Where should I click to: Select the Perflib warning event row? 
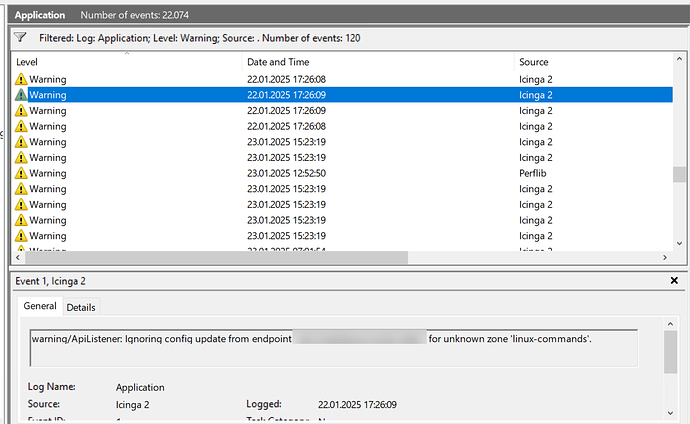click(343, 173)
